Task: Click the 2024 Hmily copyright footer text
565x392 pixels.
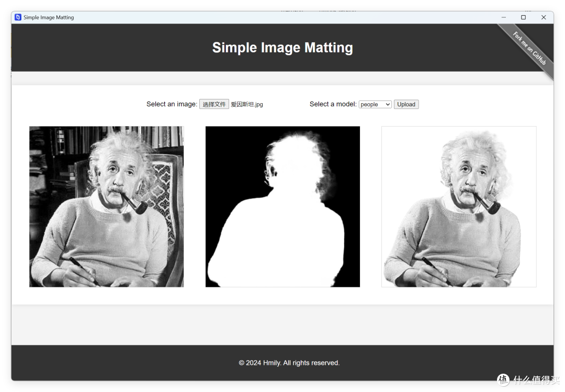Action: (x=289, y=363)
